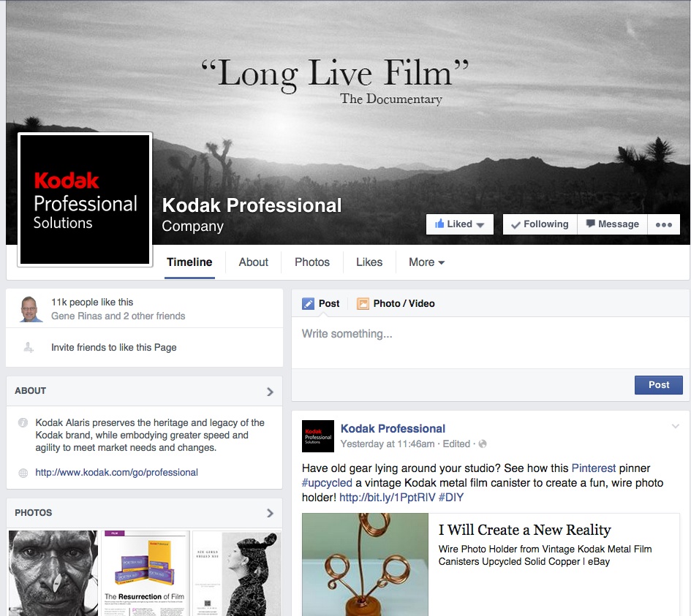Open the three-dot more actions menu
This screenshot has height=616, width=691.
tap(664, 224)
